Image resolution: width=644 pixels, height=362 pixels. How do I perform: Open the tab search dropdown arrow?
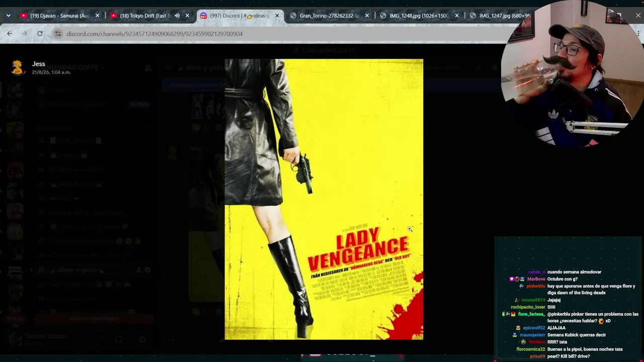pyautogui.click(x=9, y=16)
